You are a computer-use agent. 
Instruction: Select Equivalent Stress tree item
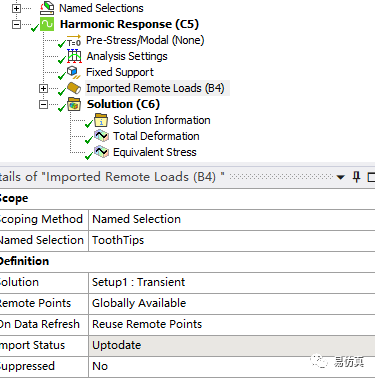tap(155, 152)
